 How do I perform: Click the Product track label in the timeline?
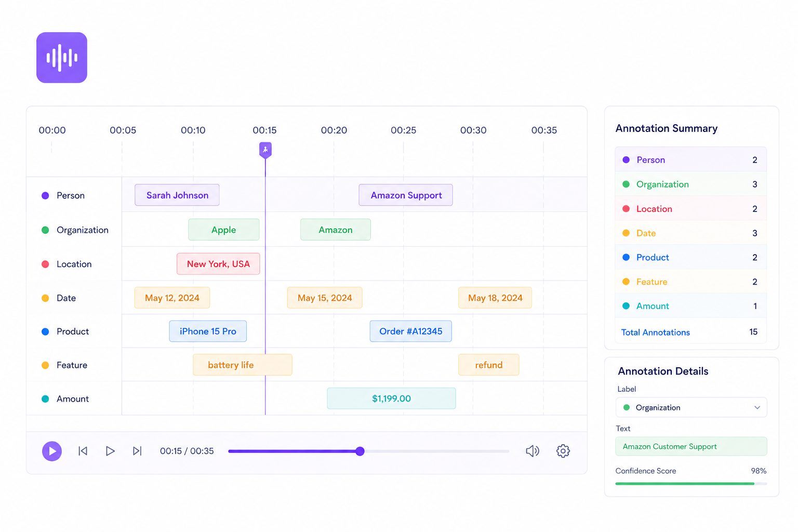point(73,331)
